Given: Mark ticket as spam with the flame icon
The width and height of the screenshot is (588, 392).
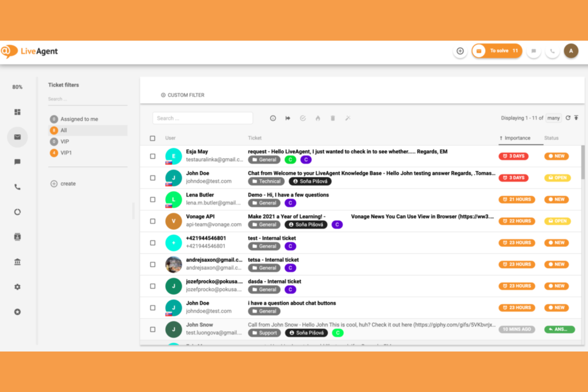Looking at the screenshot, I should (317, 118).
